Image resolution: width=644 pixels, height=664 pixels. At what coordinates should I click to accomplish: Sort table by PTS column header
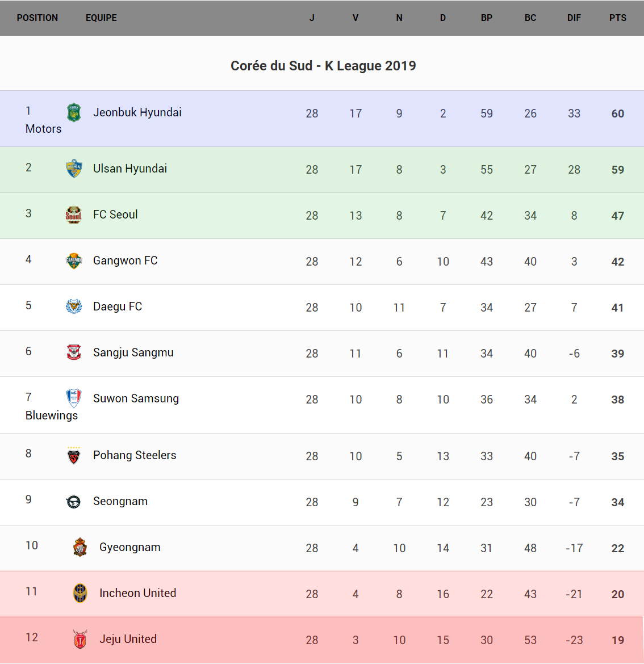point(618,18)
